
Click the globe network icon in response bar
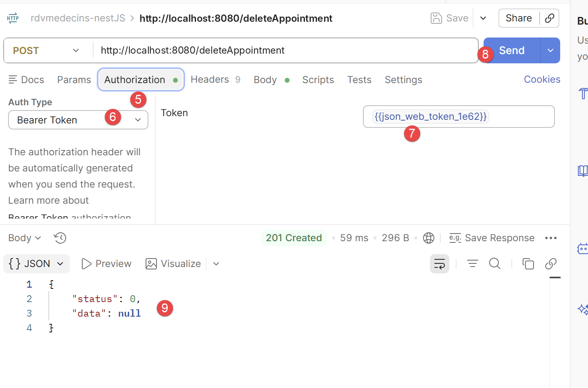[429, 238]
